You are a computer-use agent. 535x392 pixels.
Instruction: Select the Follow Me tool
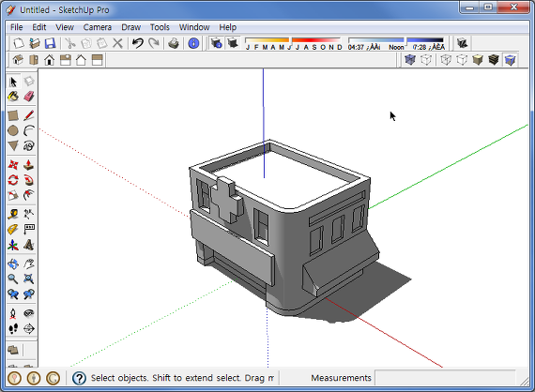coord(29,180)
